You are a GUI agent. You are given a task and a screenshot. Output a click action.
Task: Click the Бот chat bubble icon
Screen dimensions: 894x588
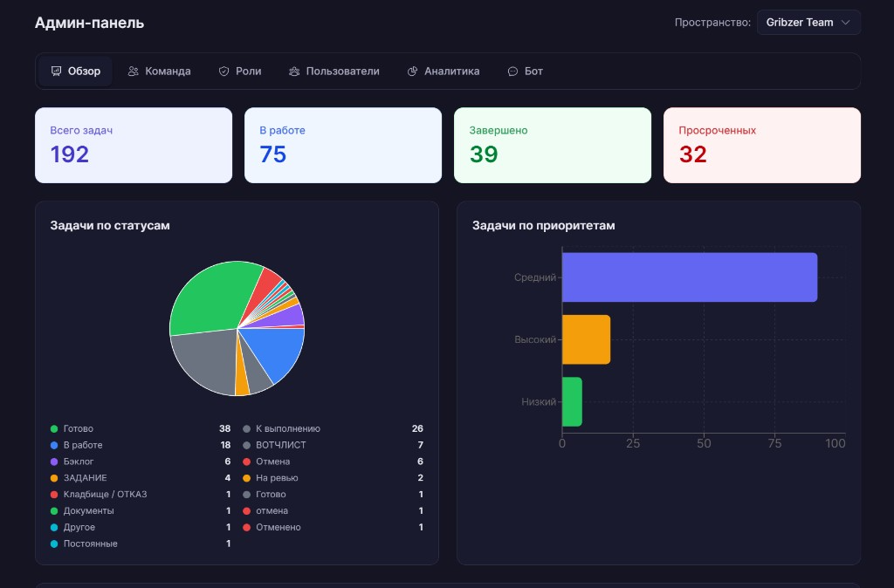pos(512,72)
